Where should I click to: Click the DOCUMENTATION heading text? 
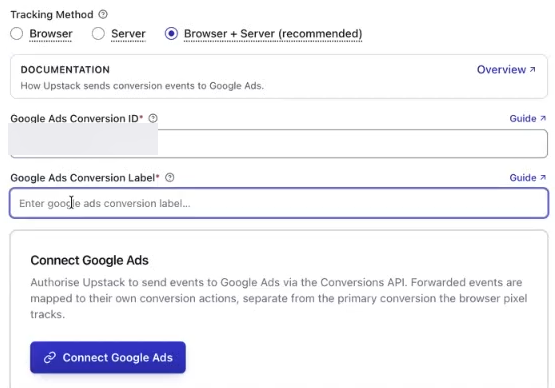(65, 70)
